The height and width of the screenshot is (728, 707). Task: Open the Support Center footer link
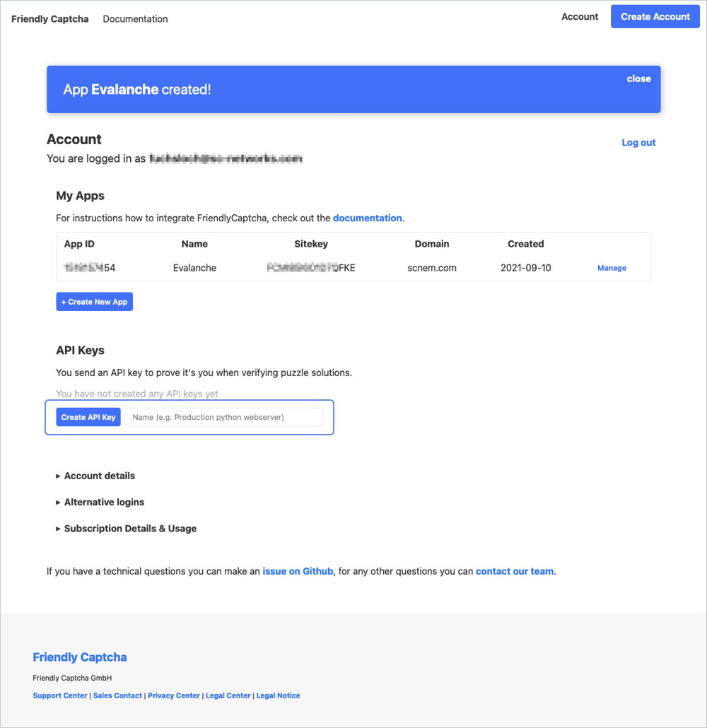click(60, 696)
